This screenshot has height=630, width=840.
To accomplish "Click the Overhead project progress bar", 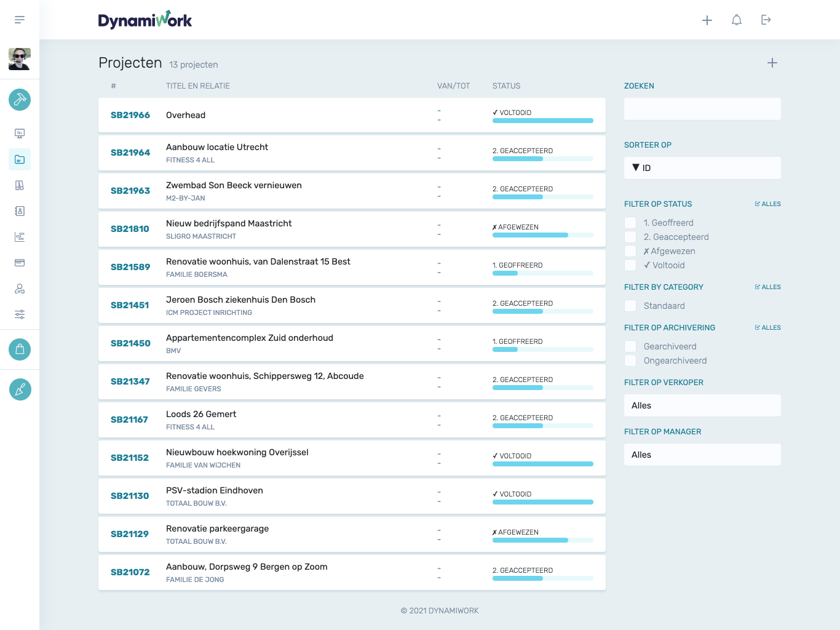I will coord(543,121).
